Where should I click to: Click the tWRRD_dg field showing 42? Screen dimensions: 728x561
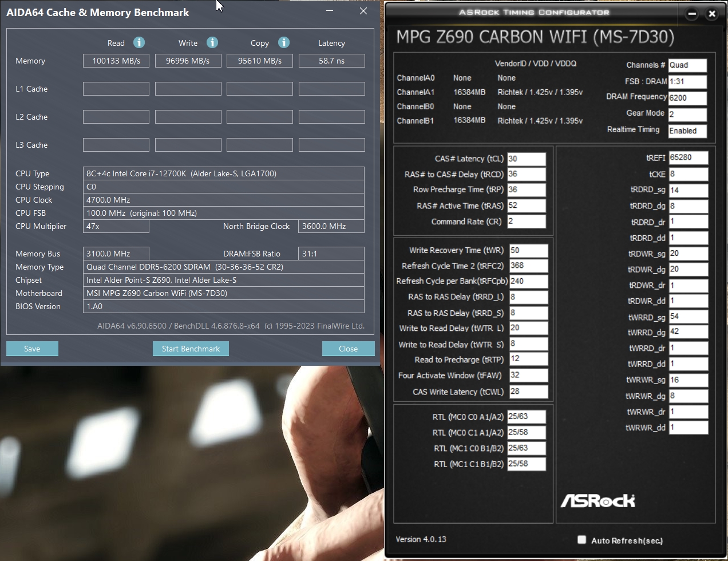tap(689, 331)
